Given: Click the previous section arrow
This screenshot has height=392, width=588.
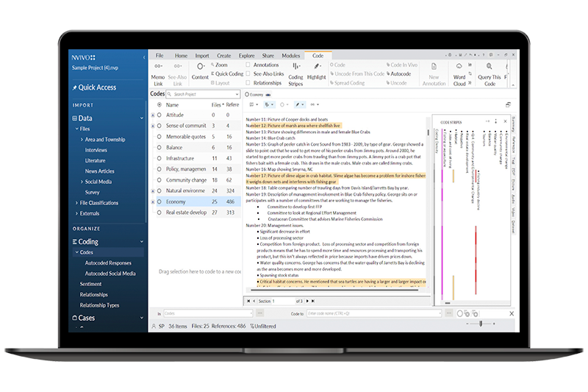Looking at the screenshot, I should click(x=254, y=301).
